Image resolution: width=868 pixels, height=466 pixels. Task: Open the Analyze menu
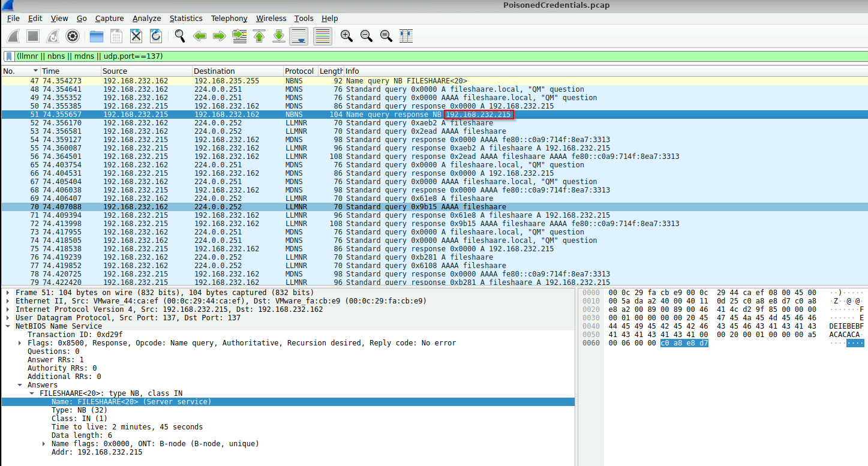pyautogui.click(x=146, y=19)
